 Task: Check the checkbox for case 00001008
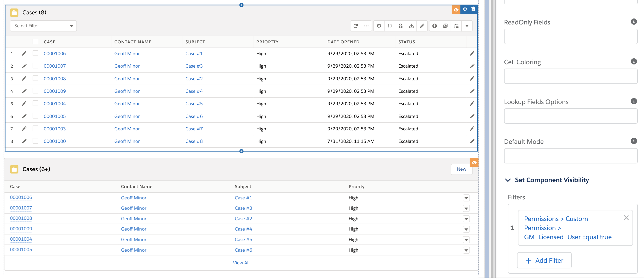pyautogui.click(x=35, y=79)
